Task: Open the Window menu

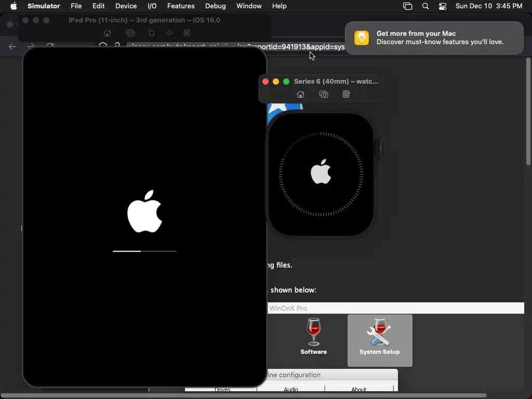Action: coord(249,6)
